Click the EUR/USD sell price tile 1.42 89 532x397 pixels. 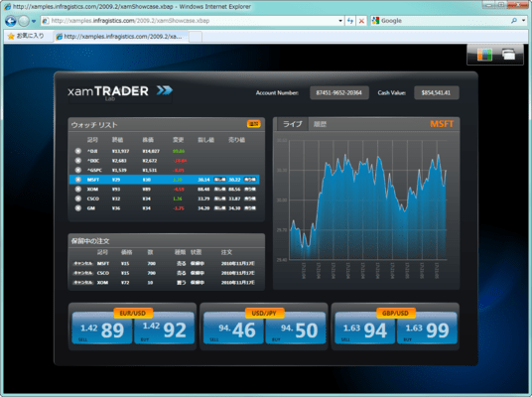coord(102,328)
